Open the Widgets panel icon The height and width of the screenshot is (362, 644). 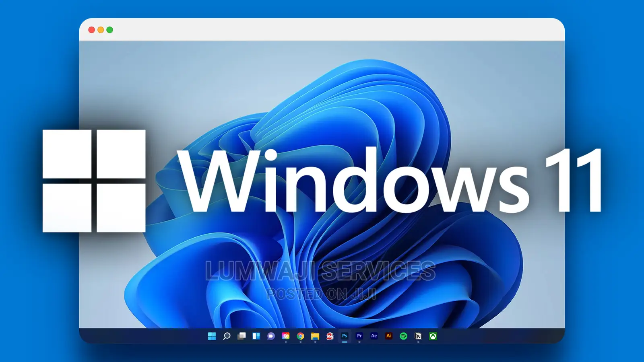click(x=256, y=336)
